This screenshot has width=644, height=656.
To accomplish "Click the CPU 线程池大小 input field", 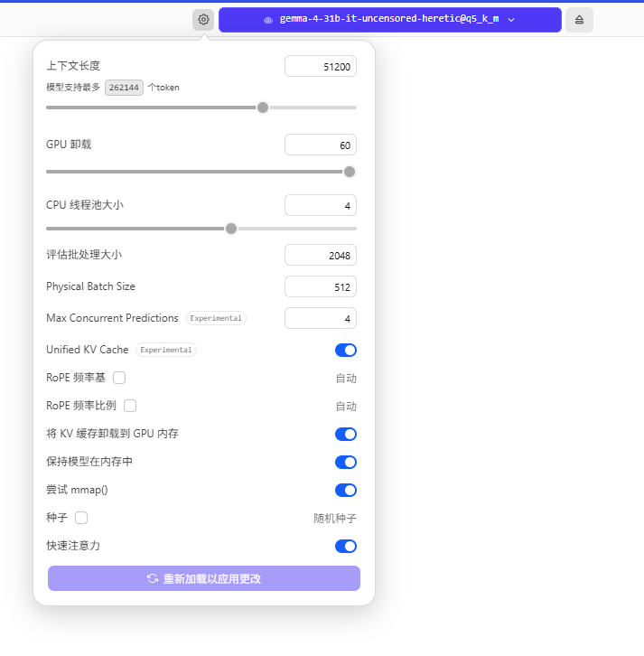I will tap(321, 205).
